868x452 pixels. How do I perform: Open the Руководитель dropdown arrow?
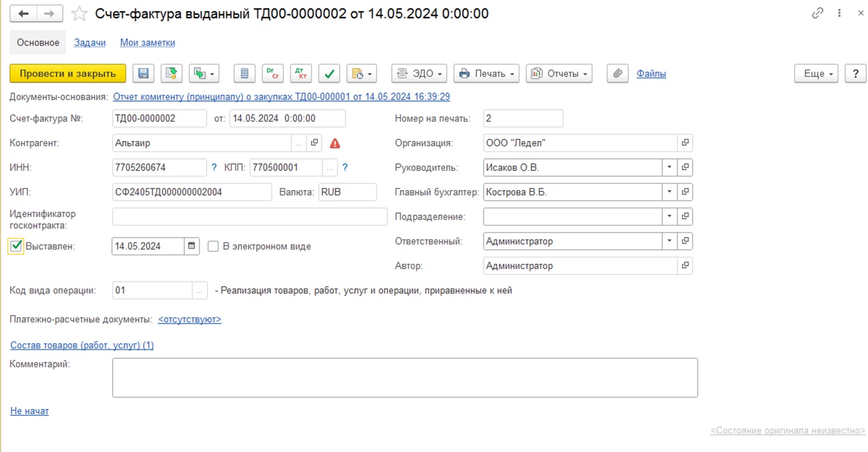pyautogui.click(x=670, y=167)
